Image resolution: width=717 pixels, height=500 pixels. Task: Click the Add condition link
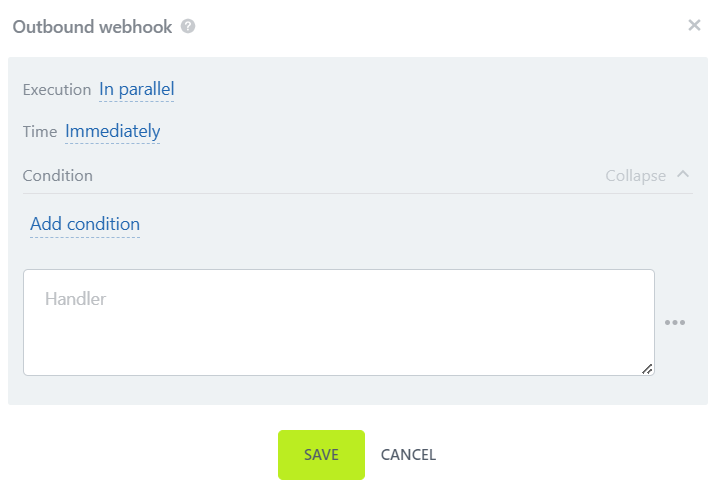(x=85, y=224)
